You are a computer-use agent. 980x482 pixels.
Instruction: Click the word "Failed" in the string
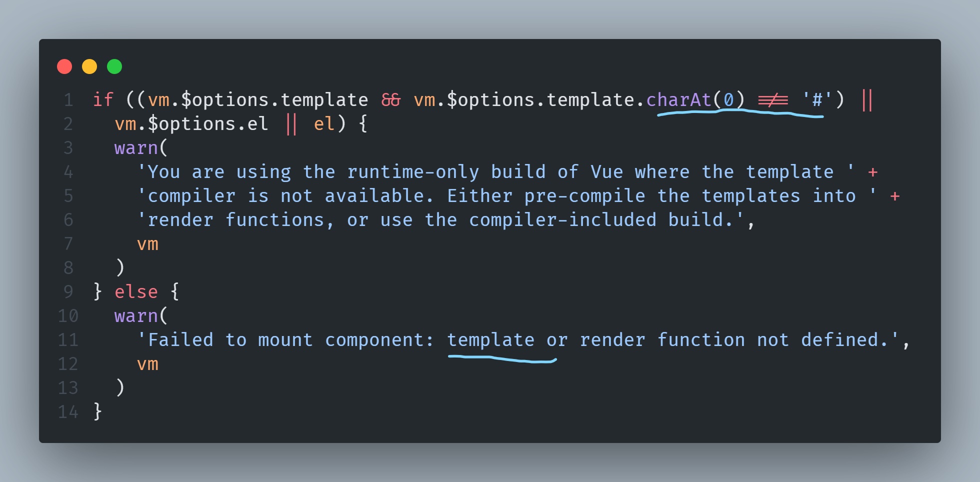[x=180, y=340]
